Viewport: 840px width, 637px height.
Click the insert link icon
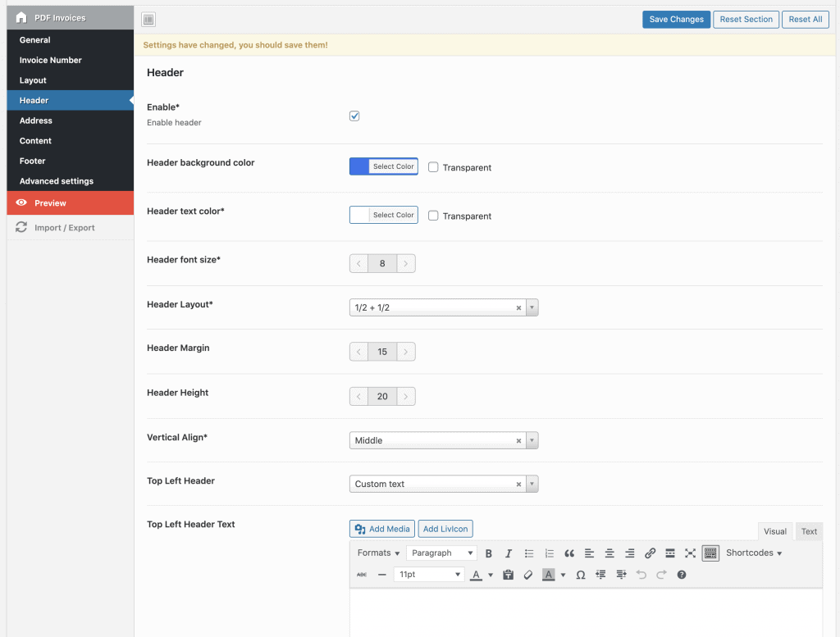(x=650, y=553)
